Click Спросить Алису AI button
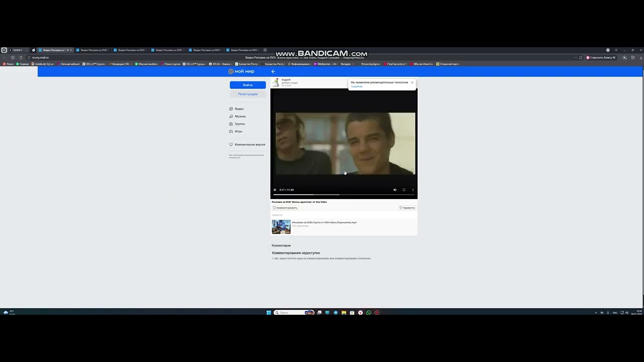This screenshot has height=362, width=644. [x=601, y=57]
